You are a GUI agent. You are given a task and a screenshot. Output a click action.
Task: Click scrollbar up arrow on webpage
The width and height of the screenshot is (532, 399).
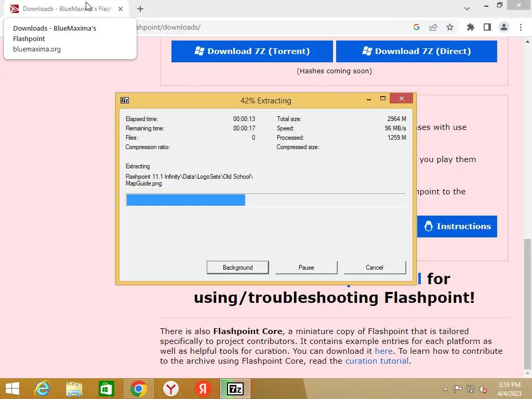(527, 42)
